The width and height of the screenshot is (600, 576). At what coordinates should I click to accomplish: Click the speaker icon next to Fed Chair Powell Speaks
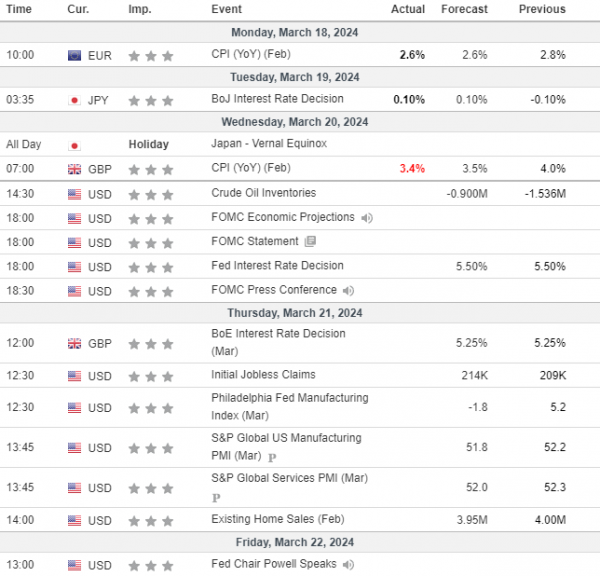coord(348,565)
